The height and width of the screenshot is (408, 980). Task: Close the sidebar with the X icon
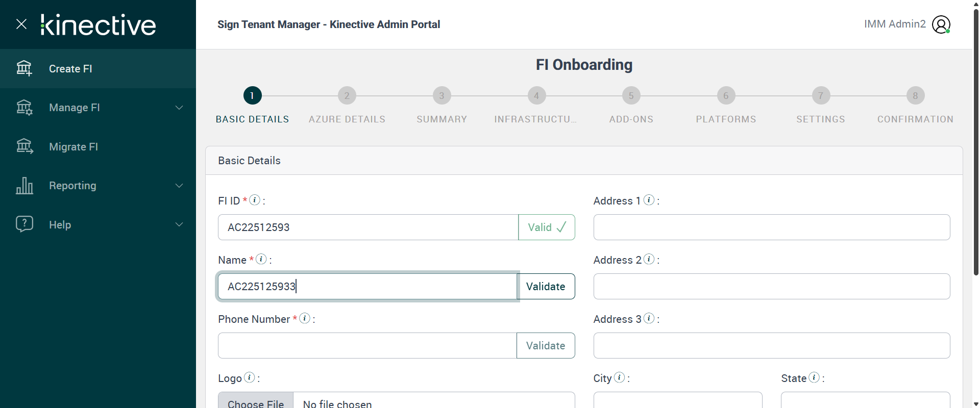(21, 24)
